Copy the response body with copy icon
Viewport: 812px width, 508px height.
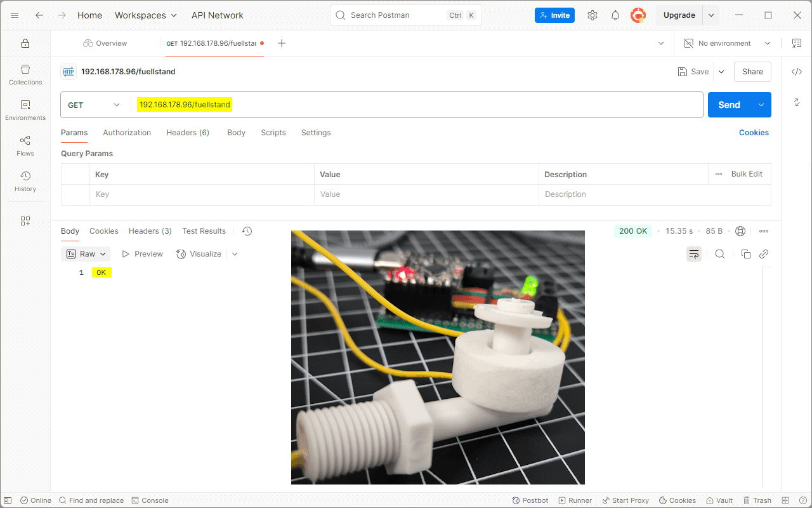(745, 254)
